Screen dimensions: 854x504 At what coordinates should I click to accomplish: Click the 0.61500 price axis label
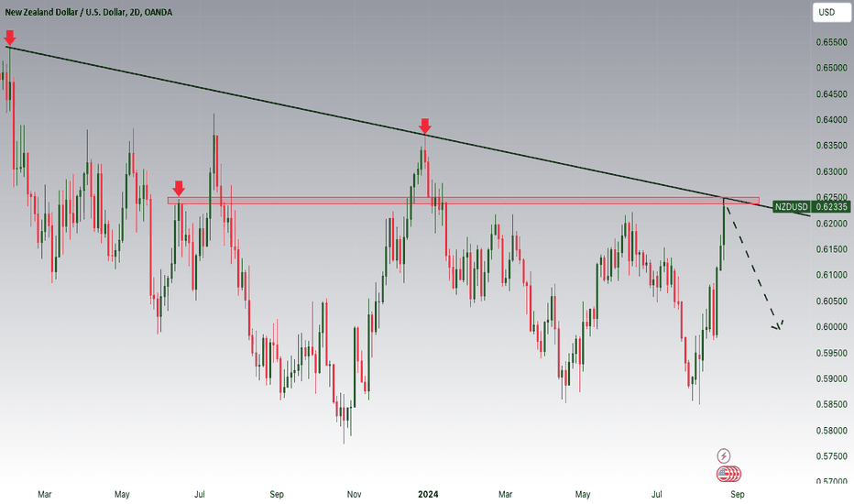831,249
